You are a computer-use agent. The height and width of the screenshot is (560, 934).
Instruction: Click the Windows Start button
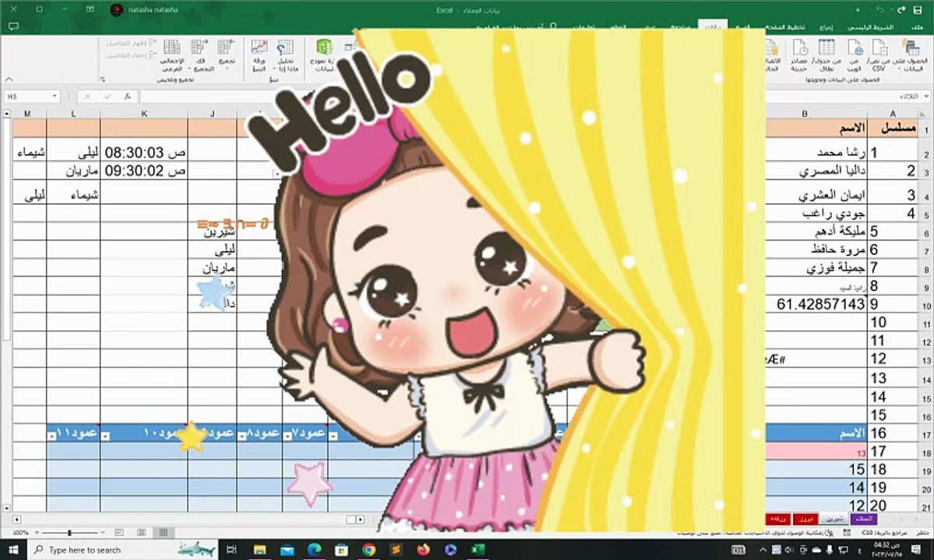tap(14, 550)
